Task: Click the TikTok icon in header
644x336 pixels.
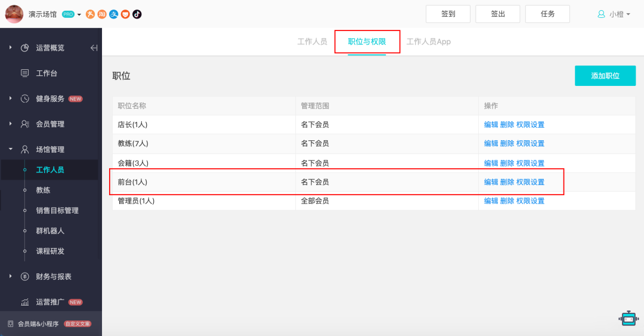Action: pyautogui.click(x=137, y=14)
